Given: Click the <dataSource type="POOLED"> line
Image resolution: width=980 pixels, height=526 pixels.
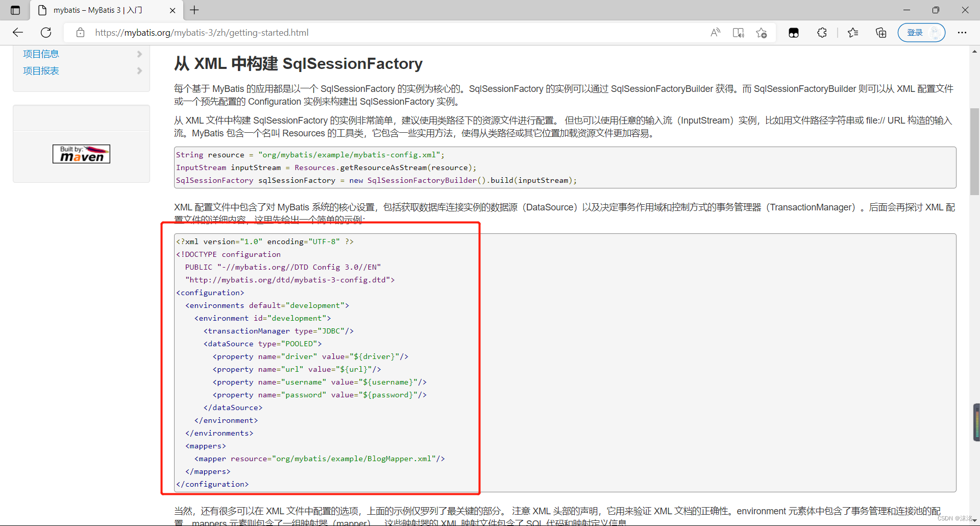Looking at the screenshot, I should click(x=263, y=344).
